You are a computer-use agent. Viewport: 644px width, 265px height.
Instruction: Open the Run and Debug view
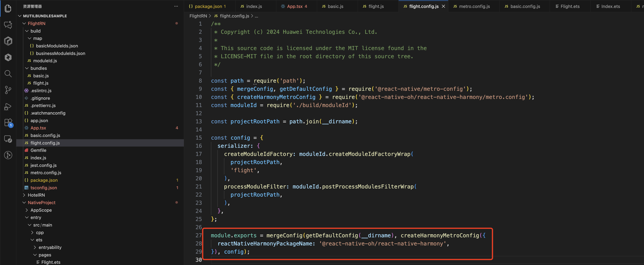[x=8, y=107]
